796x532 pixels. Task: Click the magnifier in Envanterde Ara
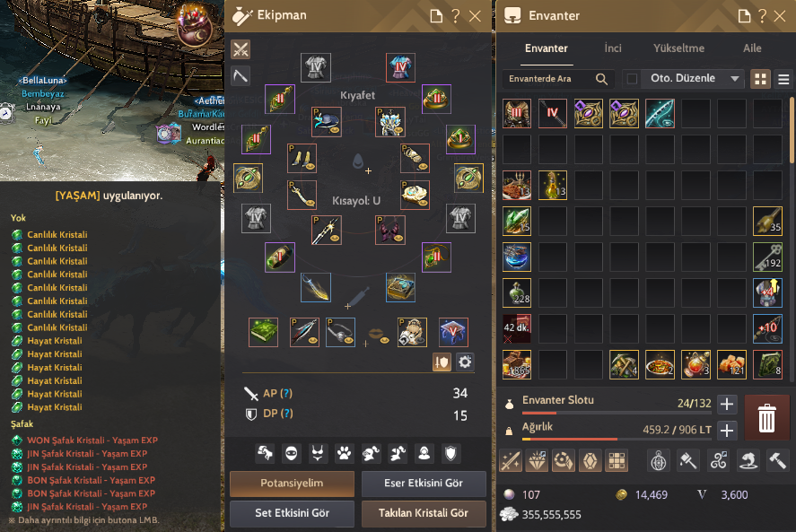click(601, 79)
